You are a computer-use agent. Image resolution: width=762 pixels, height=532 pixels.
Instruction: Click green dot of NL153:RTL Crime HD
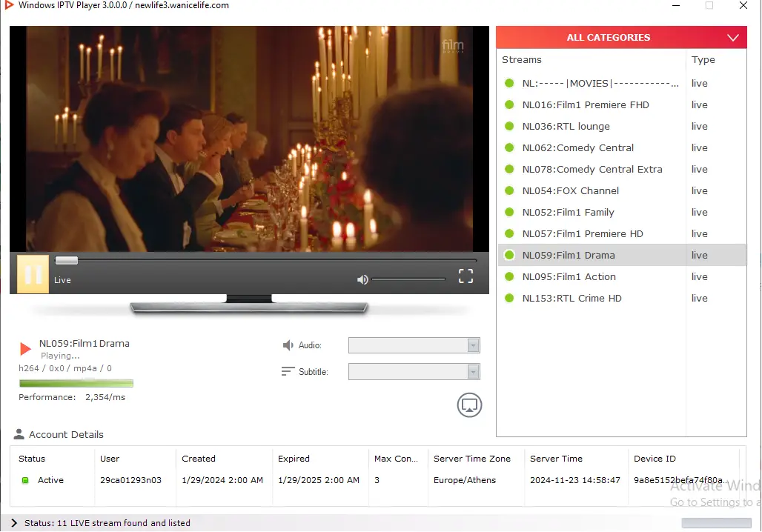(509, 298)
